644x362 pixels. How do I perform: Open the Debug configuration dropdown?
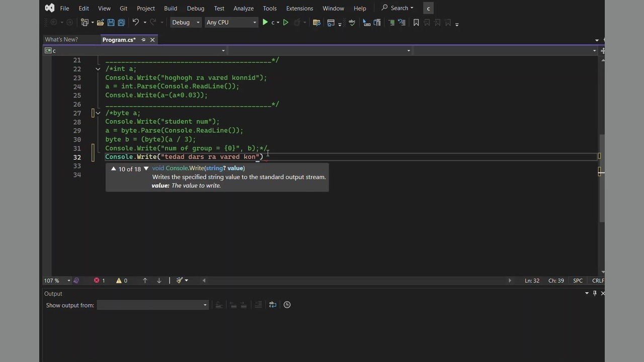pos(186,23)
